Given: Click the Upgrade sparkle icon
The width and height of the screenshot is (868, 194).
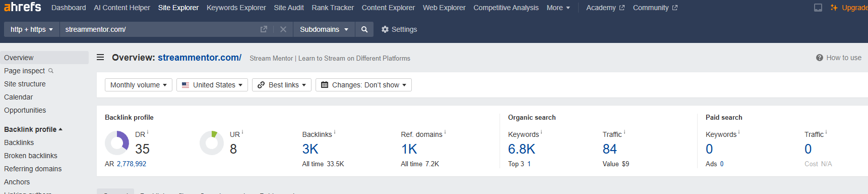Looking at the screenshot, I should 834,8.
